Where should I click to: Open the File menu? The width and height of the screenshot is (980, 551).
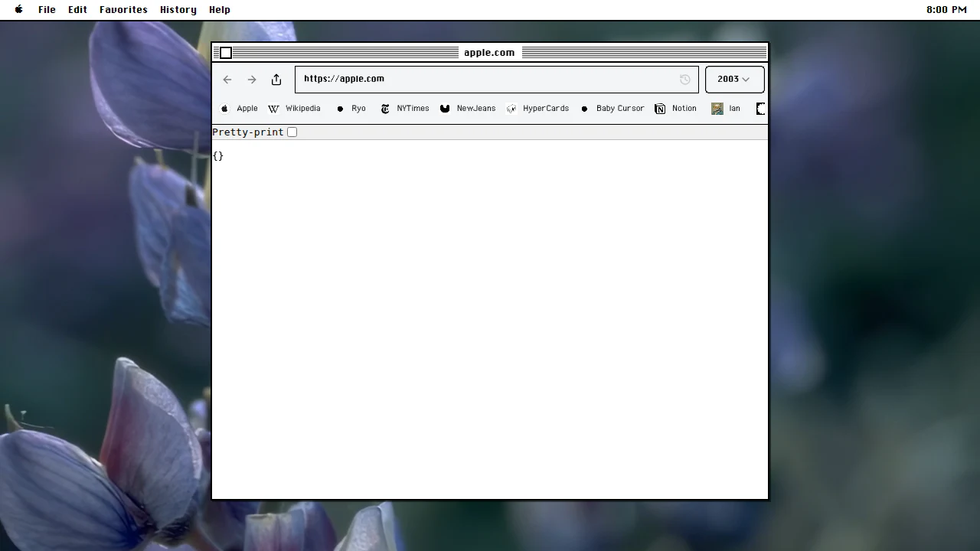click(x=47, y=10)
